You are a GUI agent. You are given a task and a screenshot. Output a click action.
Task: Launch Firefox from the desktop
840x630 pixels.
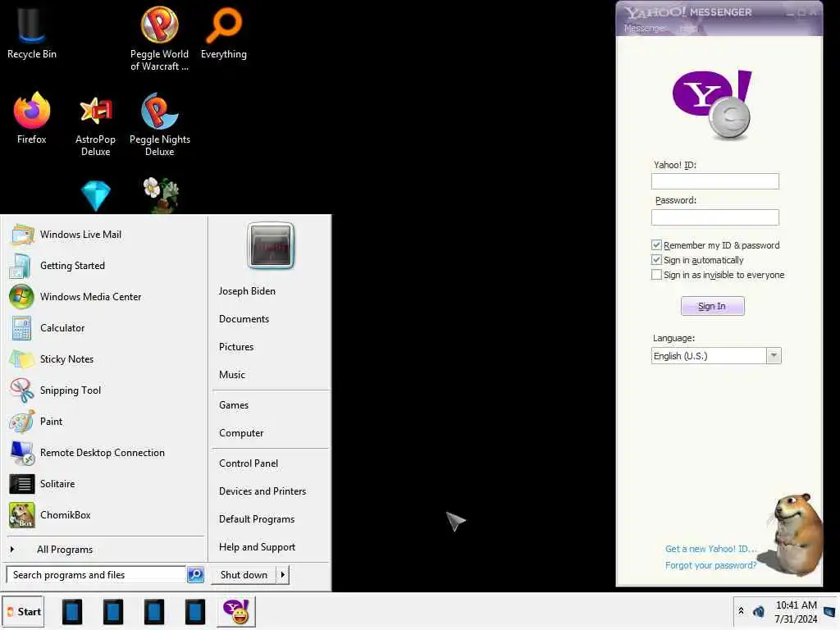32,118
